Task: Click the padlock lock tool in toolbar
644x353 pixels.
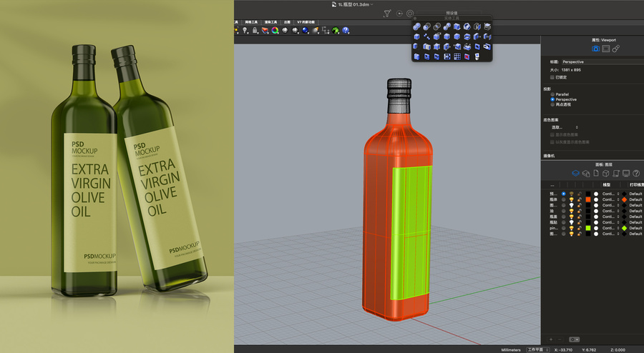Action: [255, 30]
